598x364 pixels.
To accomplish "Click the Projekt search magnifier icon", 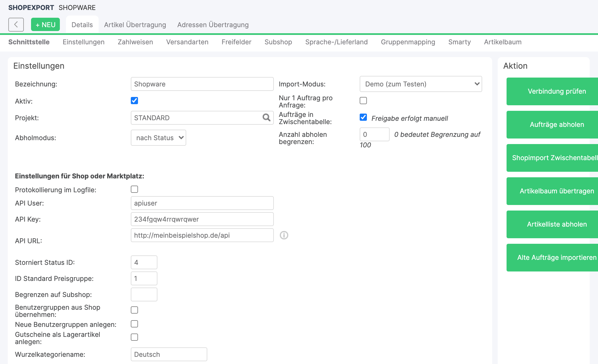I will click(266, 118).
